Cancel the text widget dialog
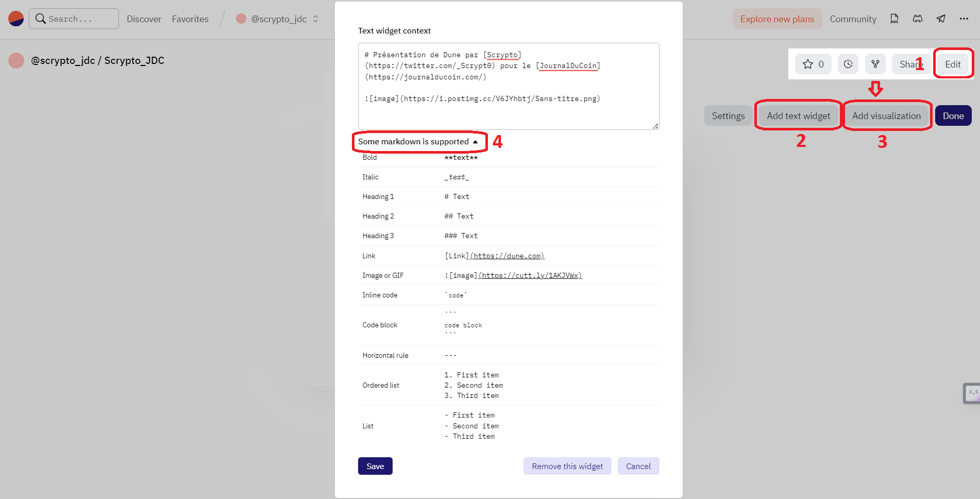980x499 pixels. tap(638, 466)
